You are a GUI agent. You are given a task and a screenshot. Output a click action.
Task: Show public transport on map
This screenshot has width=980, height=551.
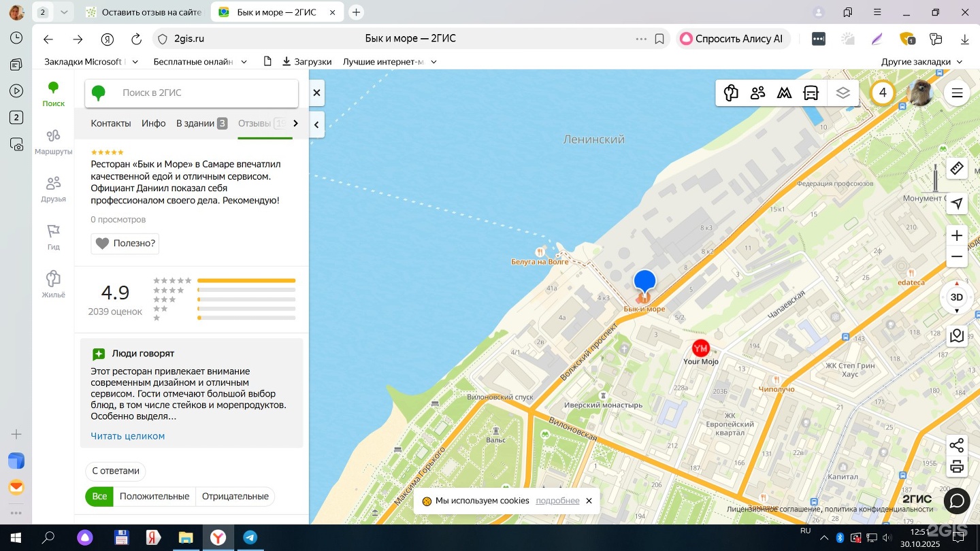coord(811,93)
